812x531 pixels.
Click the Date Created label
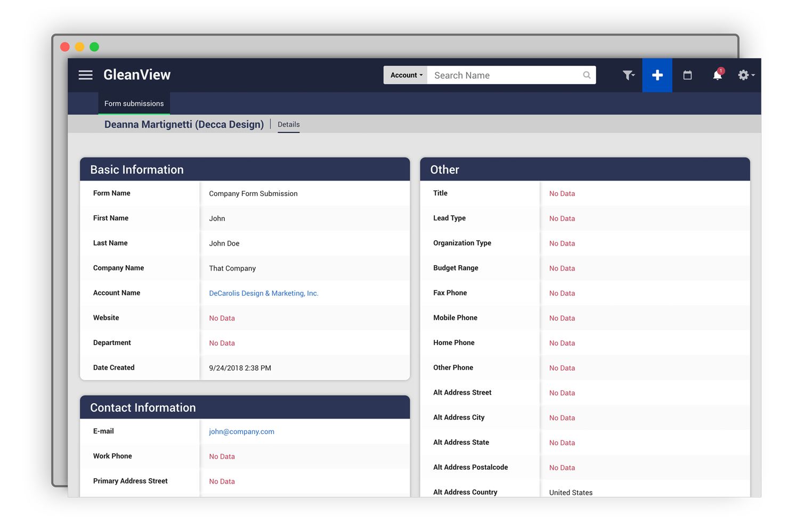[113, 367]
